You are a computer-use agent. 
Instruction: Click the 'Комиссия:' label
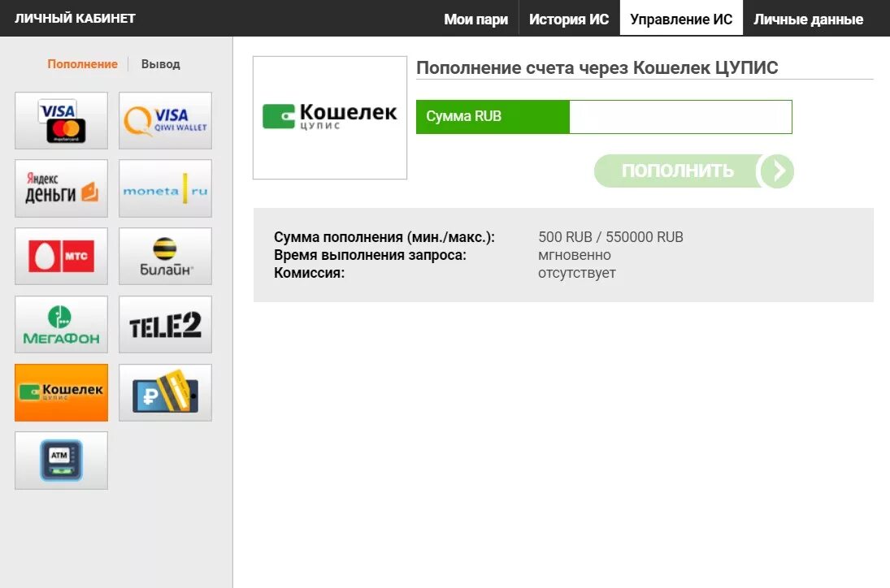pos(310,273)
